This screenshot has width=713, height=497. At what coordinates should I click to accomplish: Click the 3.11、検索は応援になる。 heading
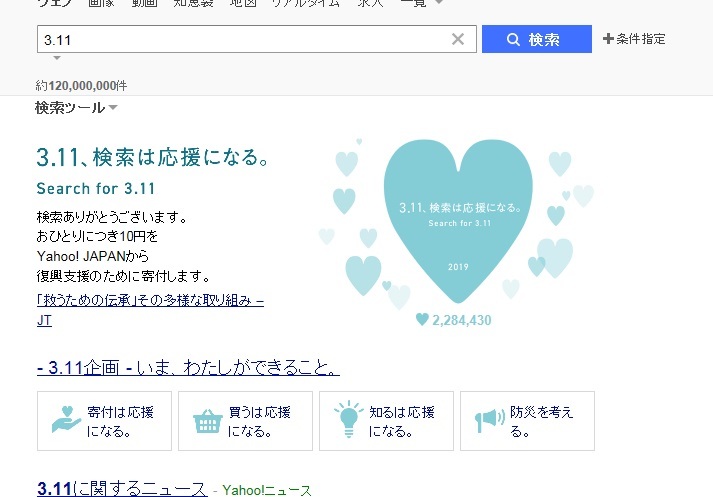point(153,157)
